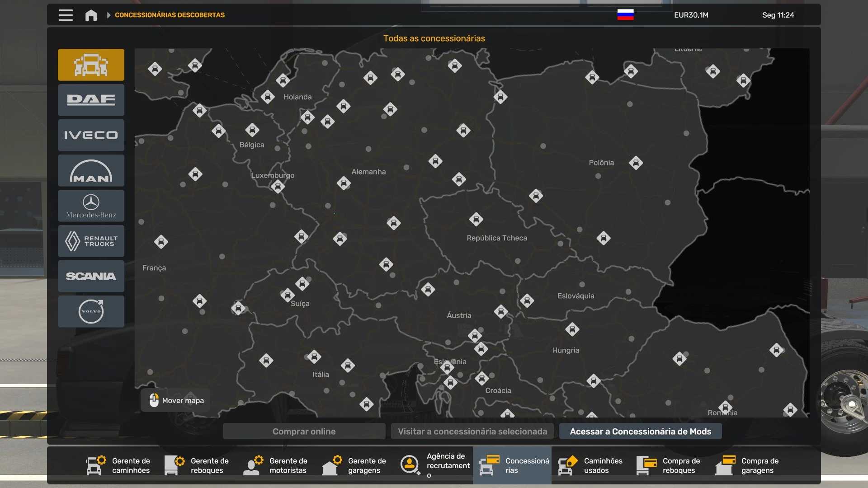868x488 pixels.
Task: Show only Mercedes-Benz dealerships
Action: point(91,206)
